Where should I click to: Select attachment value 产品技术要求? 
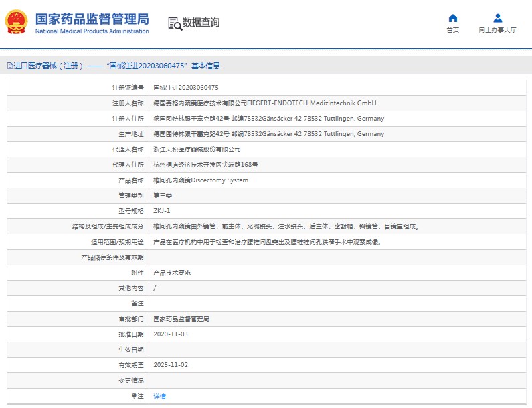click(x=172, y=273)
